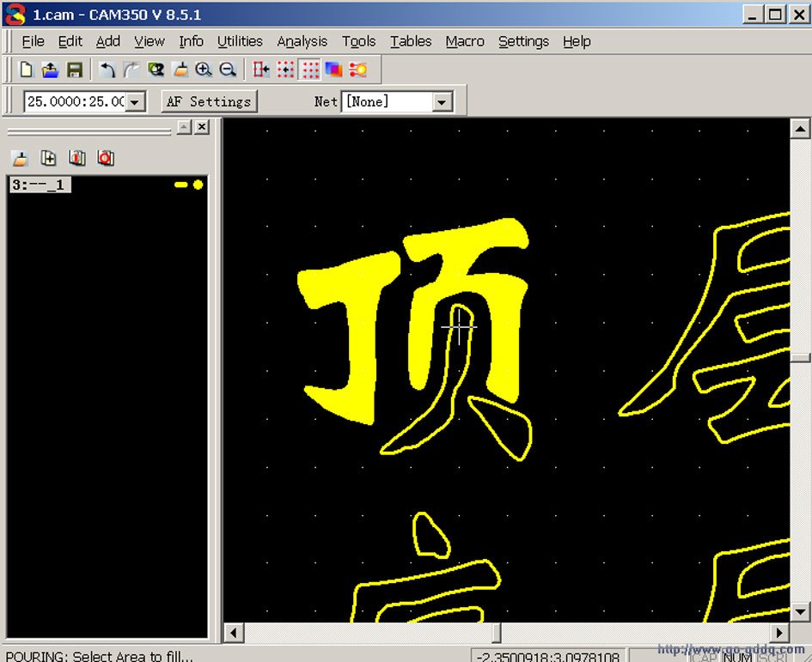Save the file with the floppy disk icon

coord(75,70)
